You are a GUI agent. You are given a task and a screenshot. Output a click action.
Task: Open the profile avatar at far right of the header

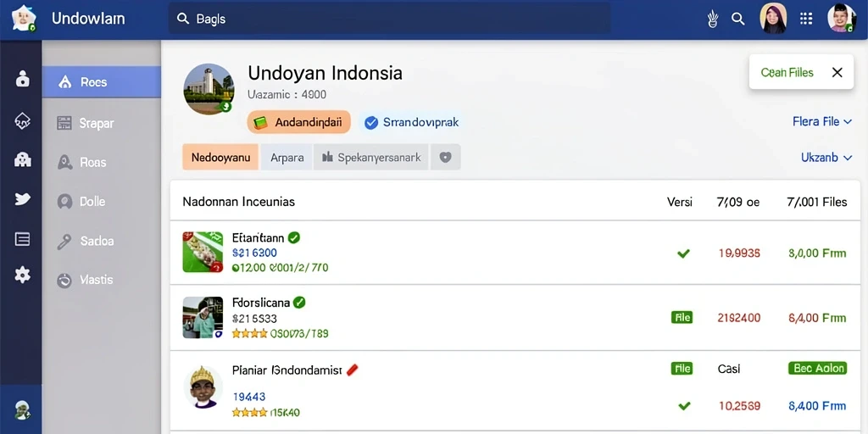842,19
